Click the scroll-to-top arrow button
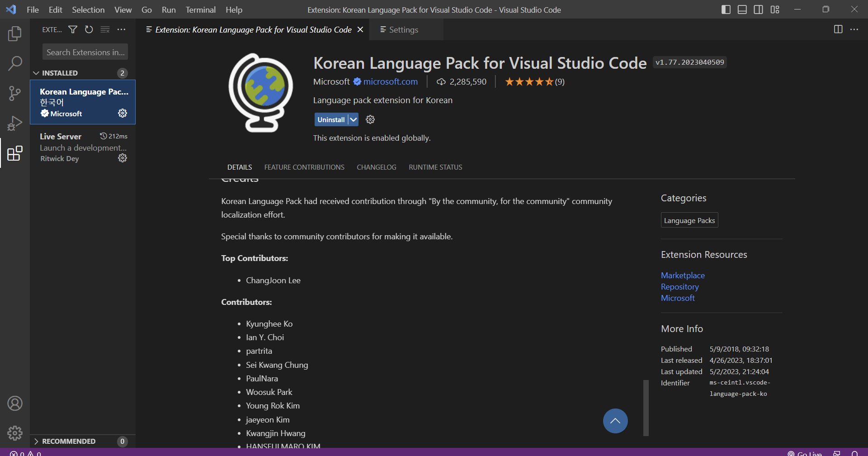Viewport: 868px width, 456px height. [615, 421]
